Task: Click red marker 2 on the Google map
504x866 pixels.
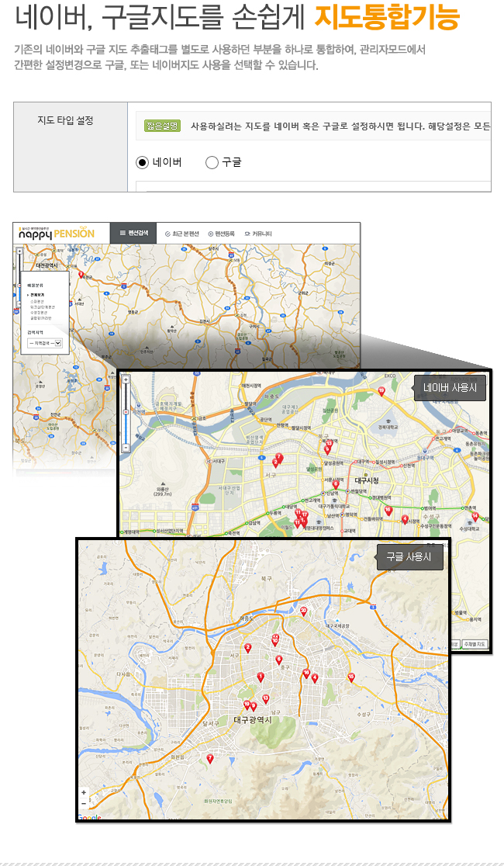Action: click(x=248, y=649)
